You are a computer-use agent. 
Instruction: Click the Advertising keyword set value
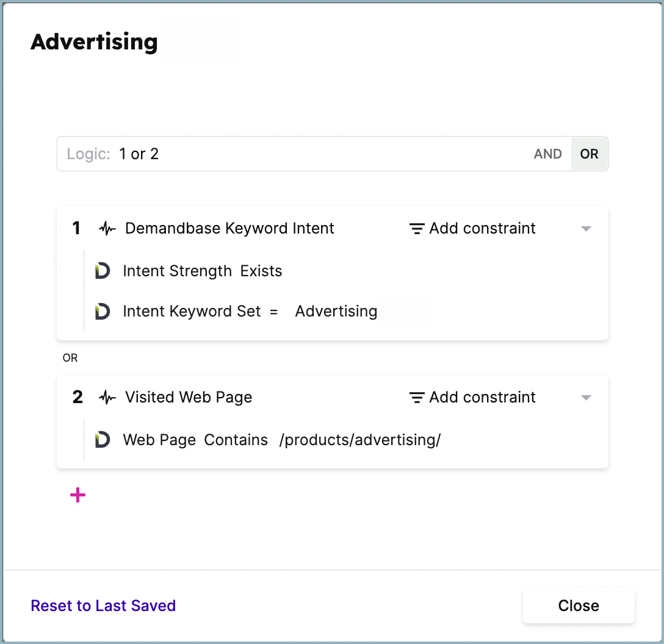coord(336,312)
